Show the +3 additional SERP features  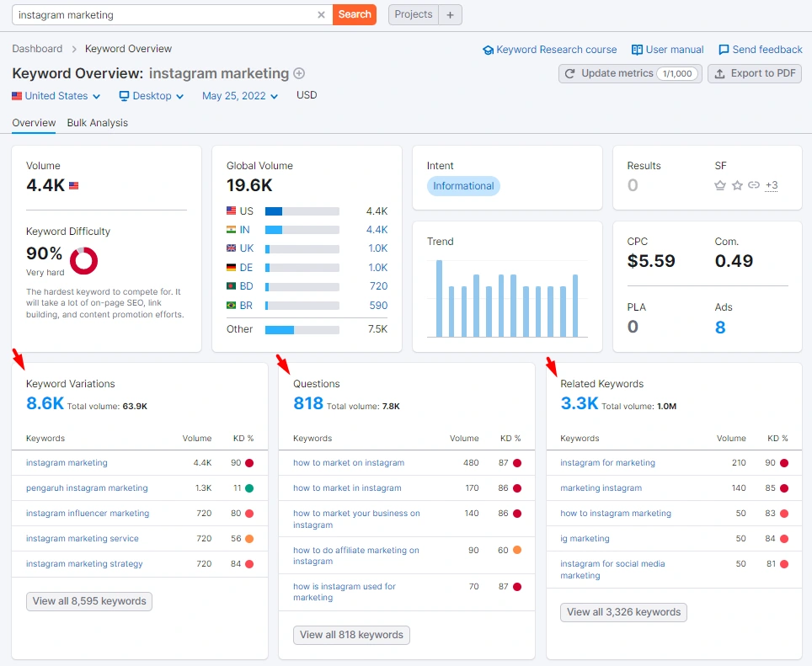(x=772, y=185)
